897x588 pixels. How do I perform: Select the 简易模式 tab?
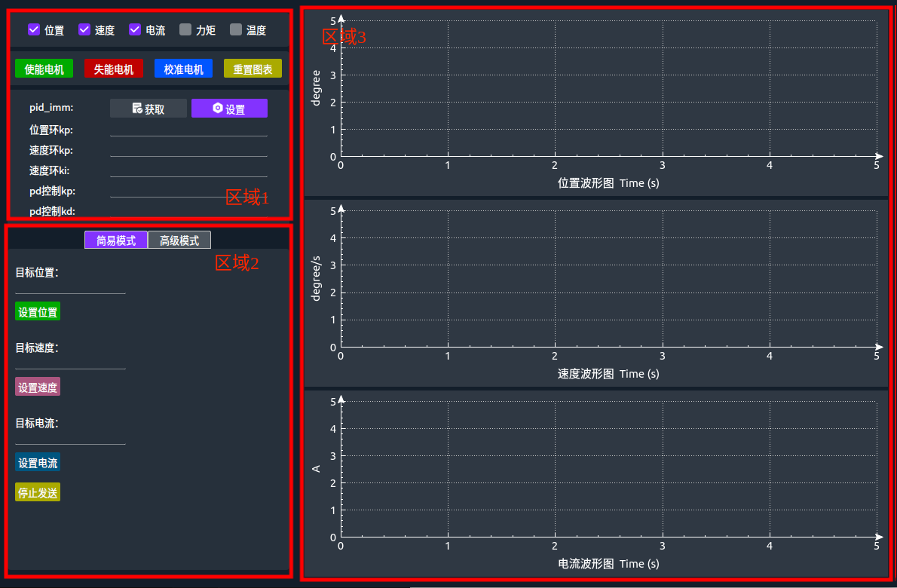coord(115,240)
